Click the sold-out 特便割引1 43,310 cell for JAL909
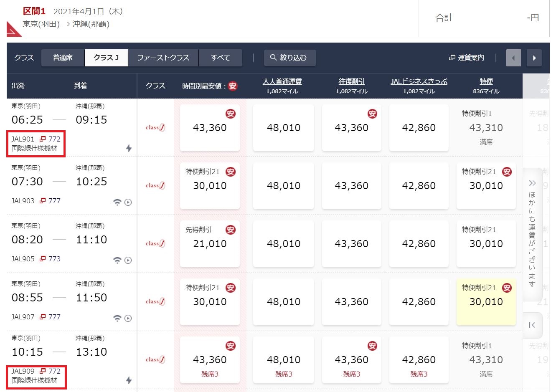 (x=486, y=360)
